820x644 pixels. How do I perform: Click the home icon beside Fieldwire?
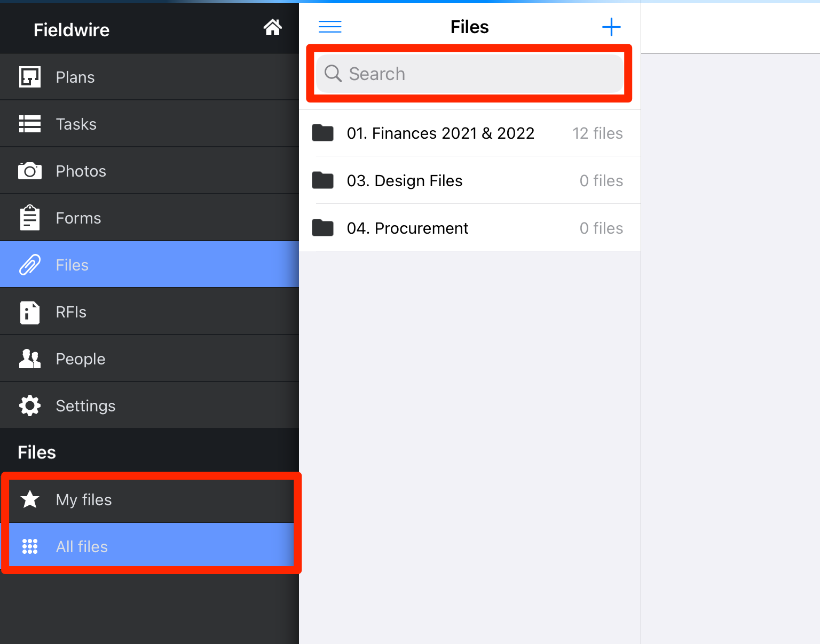click(272, 27)
